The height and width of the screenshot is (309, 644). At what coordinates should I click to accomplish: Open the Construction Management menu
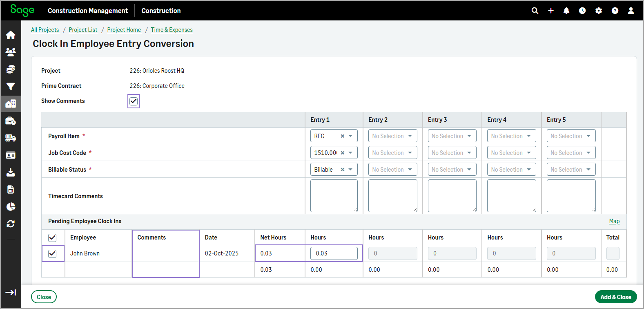point(88,11)
